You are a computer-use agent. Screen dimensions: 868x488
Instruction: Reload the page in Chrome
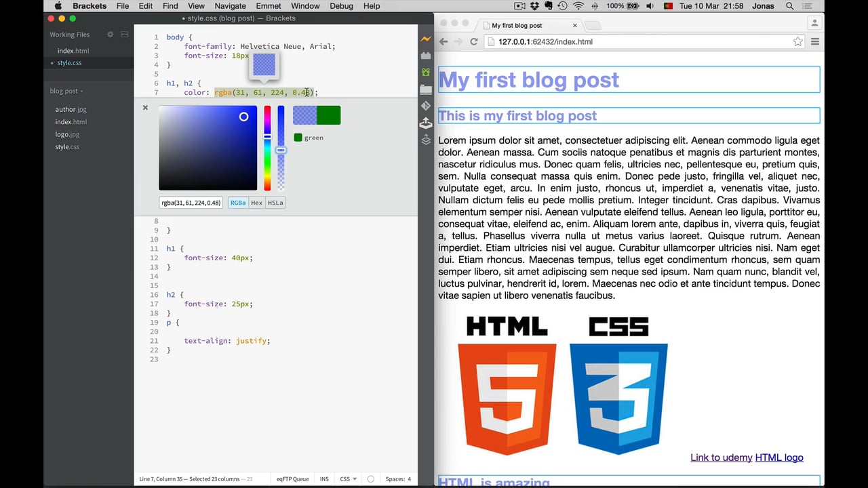pos(474,41)
